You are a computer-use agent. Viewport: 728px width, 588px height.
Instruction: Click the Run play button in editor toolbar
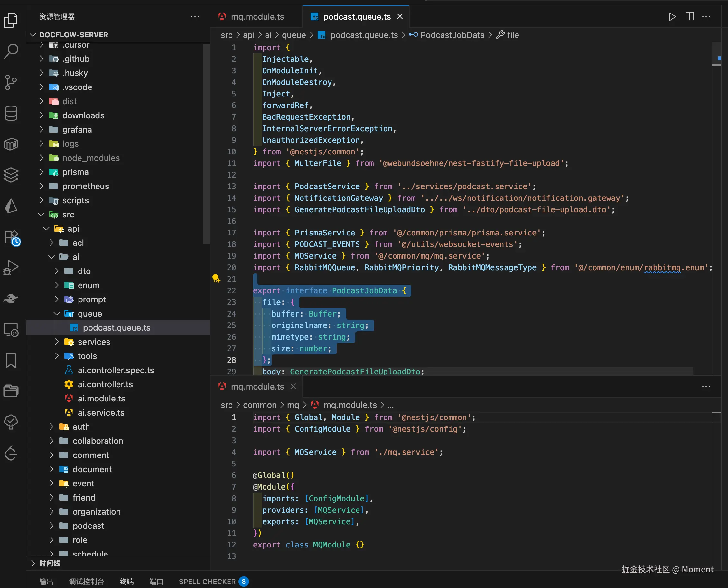pyautogui.click(x=672, y=17)
